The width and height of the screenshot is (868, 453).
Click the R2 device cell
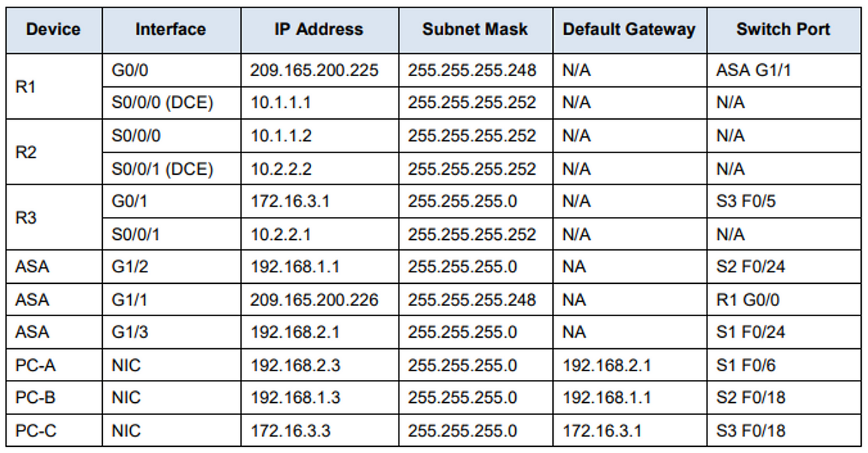coord(25,152)
